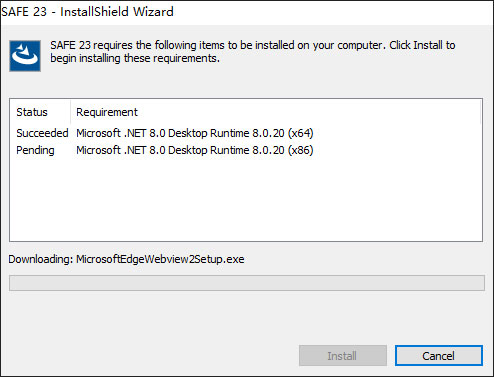Select the .NET 8.0 Desktop Runtime (x86) row
Image resolution: width=494 pixels, height=377 pixels.
pos(246,150)
